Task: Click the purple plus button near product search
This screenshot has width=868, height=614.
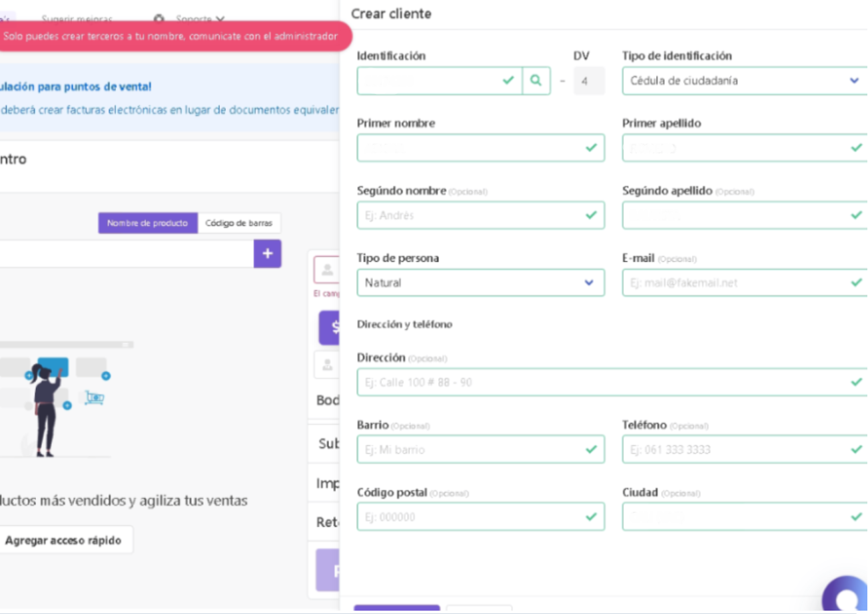Action: [x=267, y=253]
